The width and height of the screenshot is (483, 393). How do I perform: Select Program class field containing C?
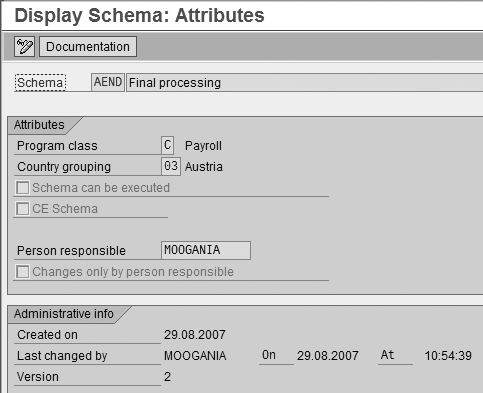[167, 145]
